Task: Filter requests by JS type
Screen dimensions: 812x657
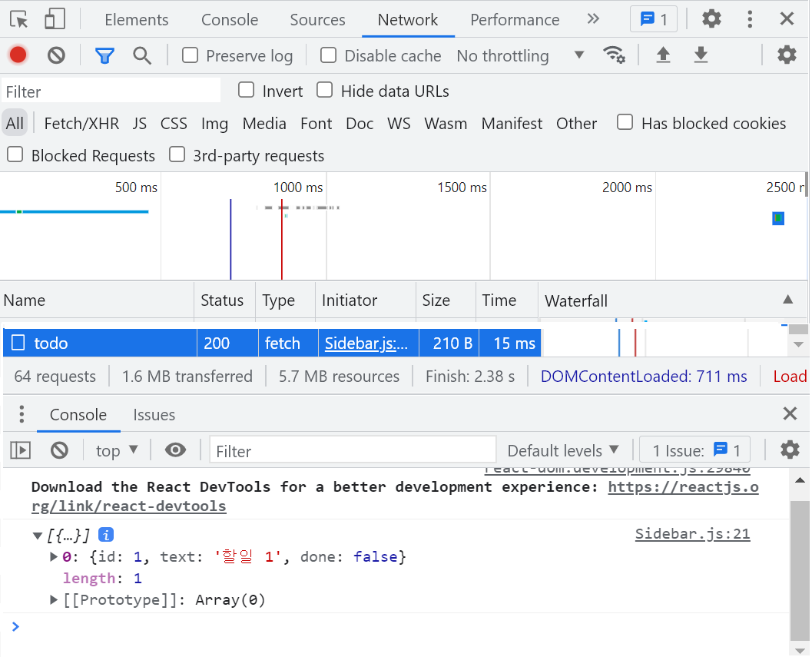Action: (x=139, y=123)
